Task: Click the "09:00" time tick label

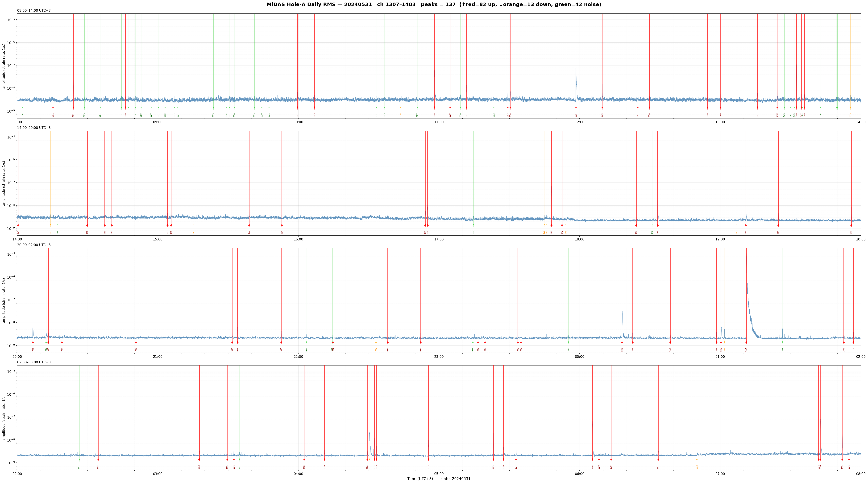Action: pyautogui.click(x=158, y=122)
